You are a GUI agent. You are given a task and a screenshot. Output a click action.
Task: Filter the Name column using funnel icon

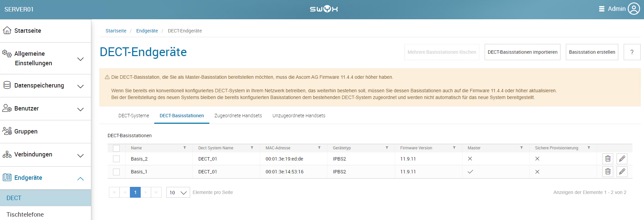(x=185, y=148)
